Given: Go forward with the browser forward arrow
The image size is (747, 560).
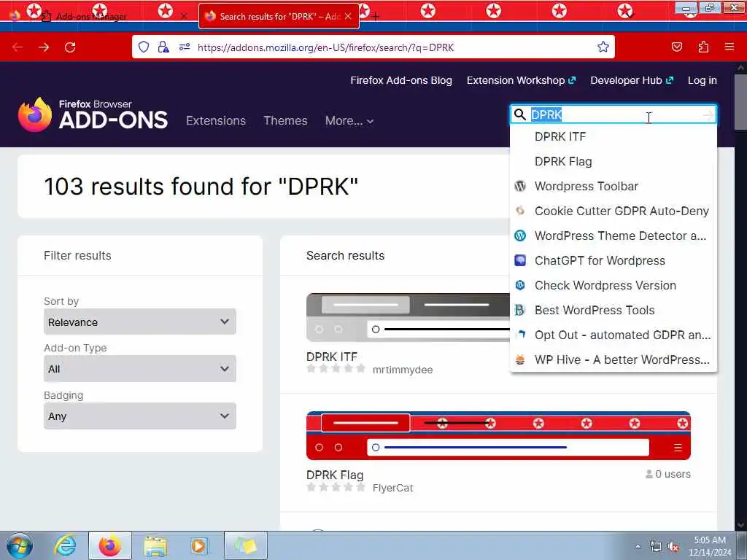Looking at the screenshot, I should 44,47.
